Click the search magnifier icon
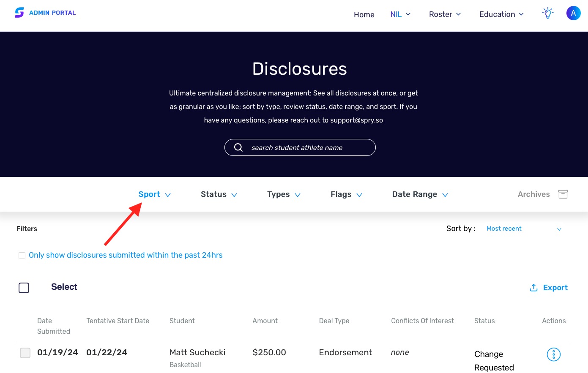The width and height of the screenshot is (588, 373). pos(238,147)
